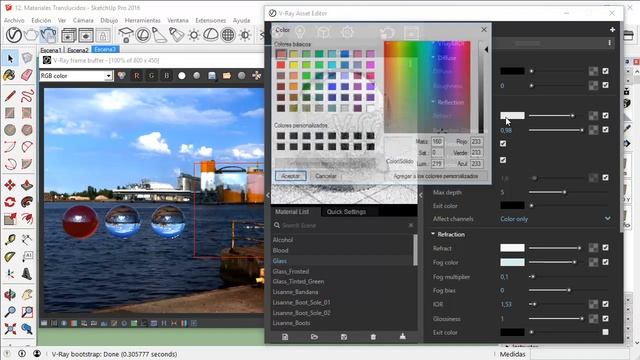Uncheck the Refract texture checkbox
640x360 pixels.
(x=605, y=247)
